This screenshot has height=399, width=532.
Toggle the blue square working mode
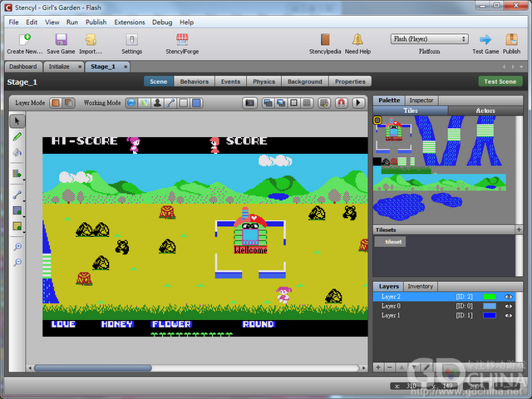click(196, 103)
